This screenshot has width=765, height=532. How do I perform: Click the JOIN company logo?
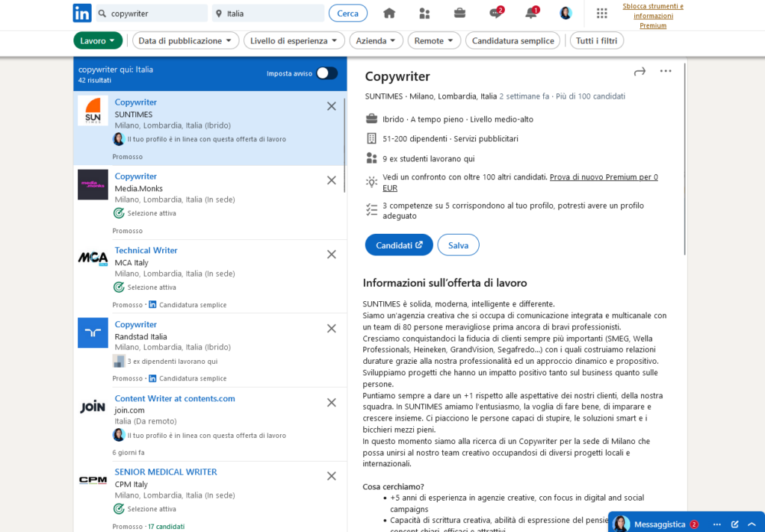(x=93, y=406)
